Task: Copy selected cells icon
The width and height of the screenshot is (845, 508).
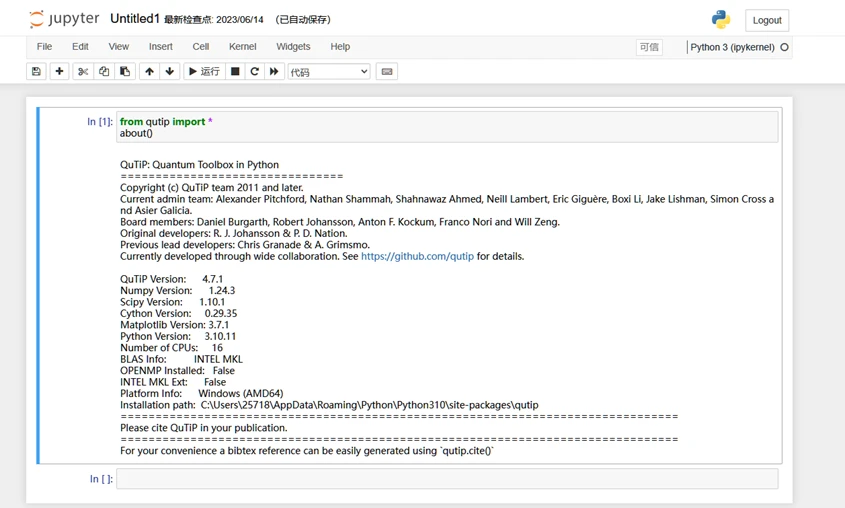Action: click(103, 71)
